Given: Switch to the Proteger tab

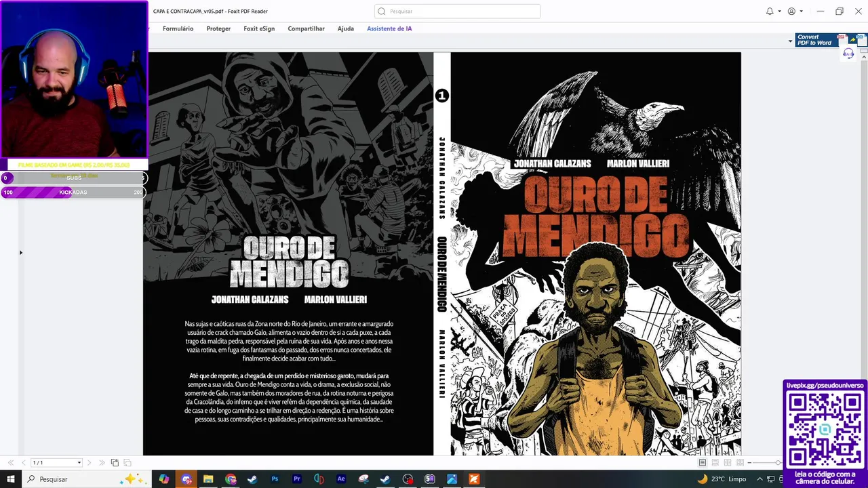Looking at the screenshot, I should [x=218, y=28].
